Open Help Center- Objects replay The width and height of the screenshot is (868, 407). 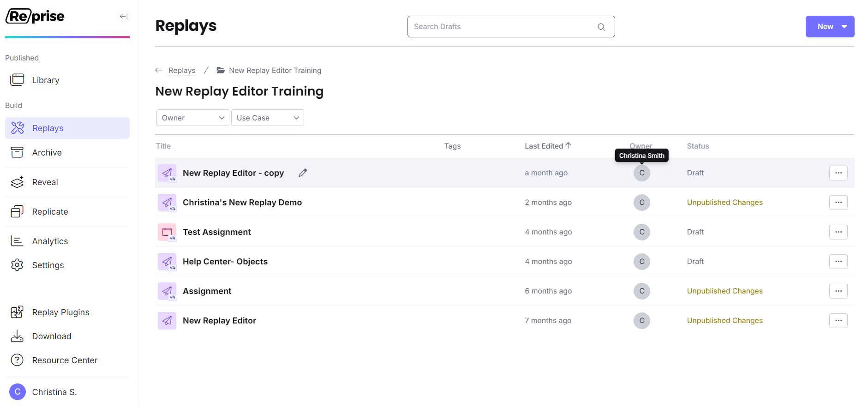(x=225, y=262)
